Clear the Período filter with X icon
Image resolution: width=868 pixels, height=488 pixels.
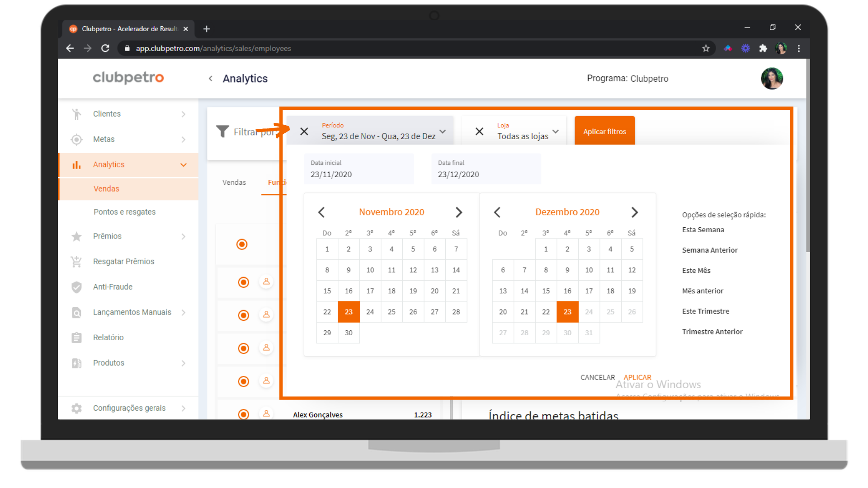pos(304,131)
